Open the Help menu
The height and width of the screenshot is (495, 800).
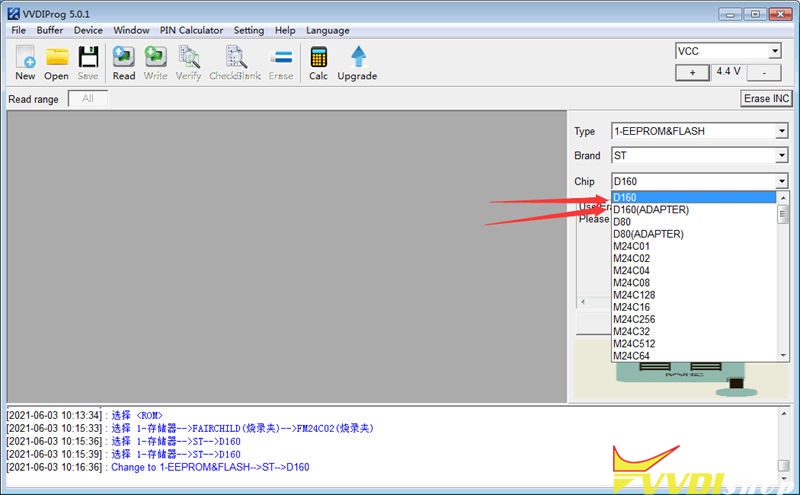285,30
